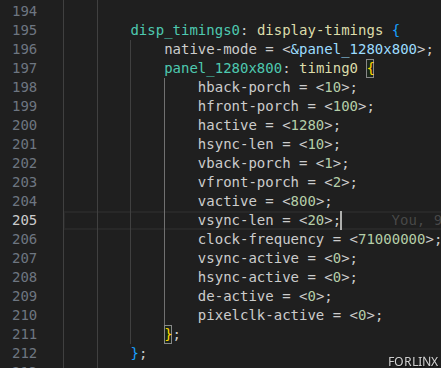
Task: Click line number 212 in gutter
Action: [24, 353]
